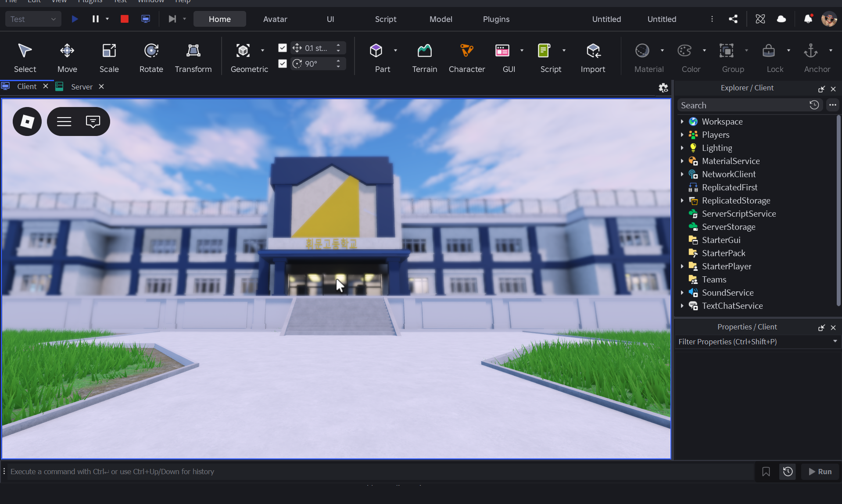Open the Part type dropdown arrow

tap(395, 50)
